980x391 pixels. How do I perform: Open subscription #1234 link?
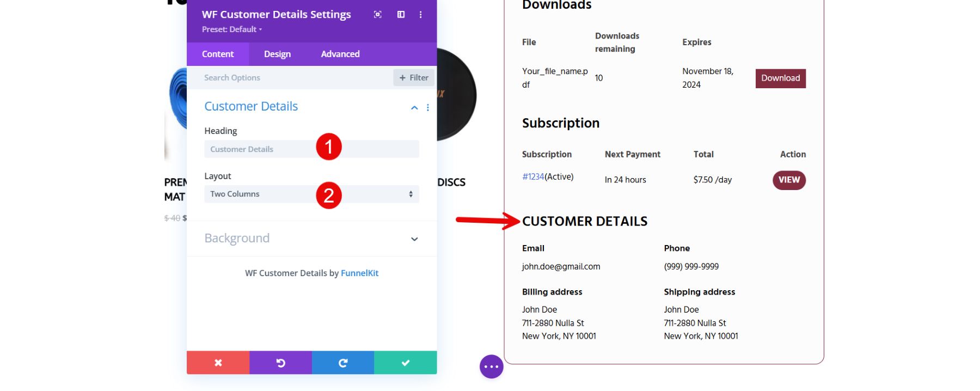pyautogui.click(x=533, y=177)
